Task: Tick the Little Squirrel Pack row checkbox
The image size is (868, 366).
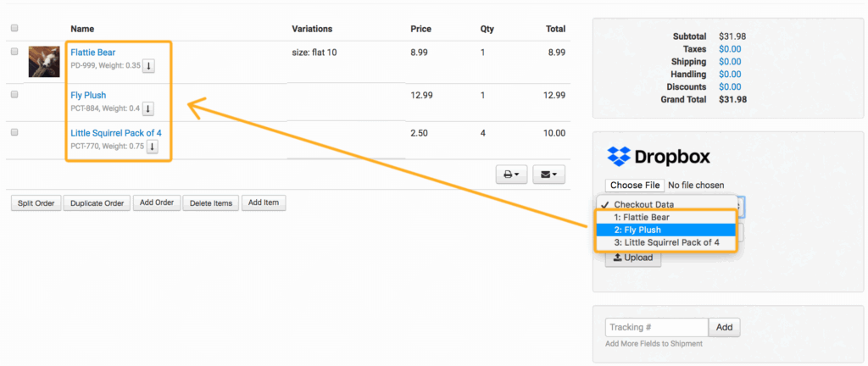Action: 14,133
